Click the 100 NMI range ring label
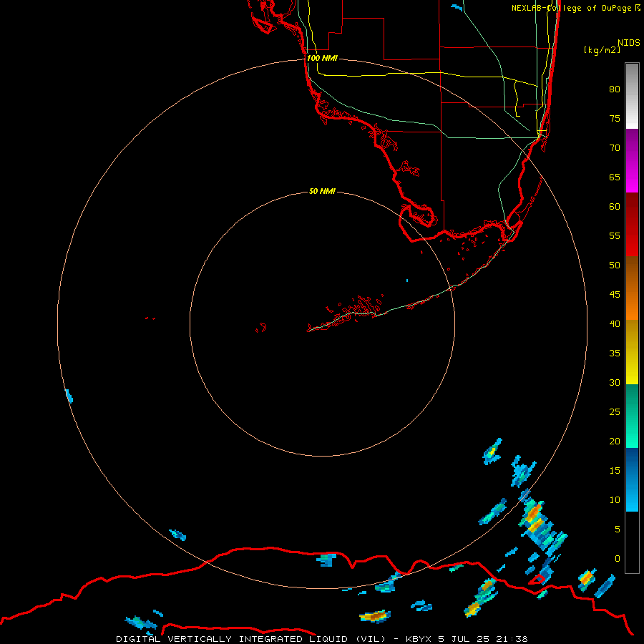Viewport: 644px width, 644px height. tap(322, 58)
